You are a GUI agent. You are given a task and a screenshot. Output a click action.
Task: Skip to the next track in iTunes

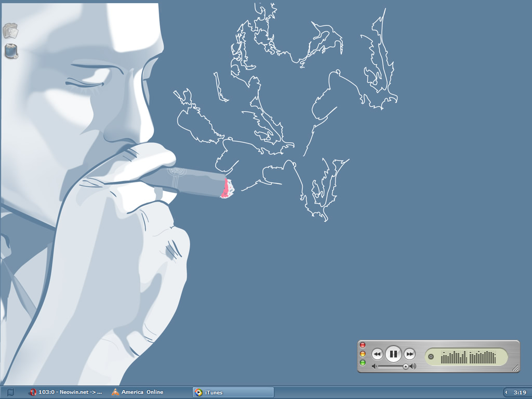coord(409,354)
